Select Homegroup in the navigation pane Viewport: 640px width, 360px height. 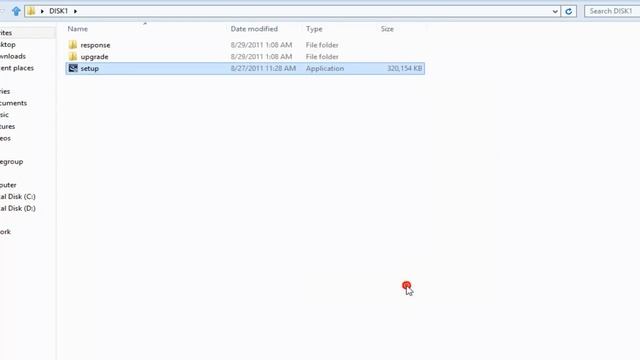pyautogui.click(x=11, y=162)
